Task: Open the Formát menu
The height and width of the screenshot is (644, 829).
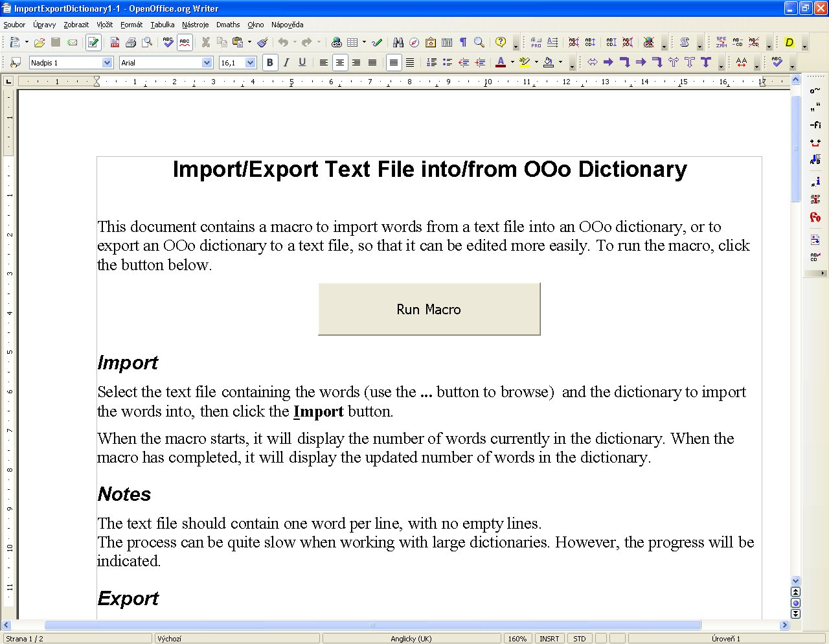Action: tap(131, 25)
